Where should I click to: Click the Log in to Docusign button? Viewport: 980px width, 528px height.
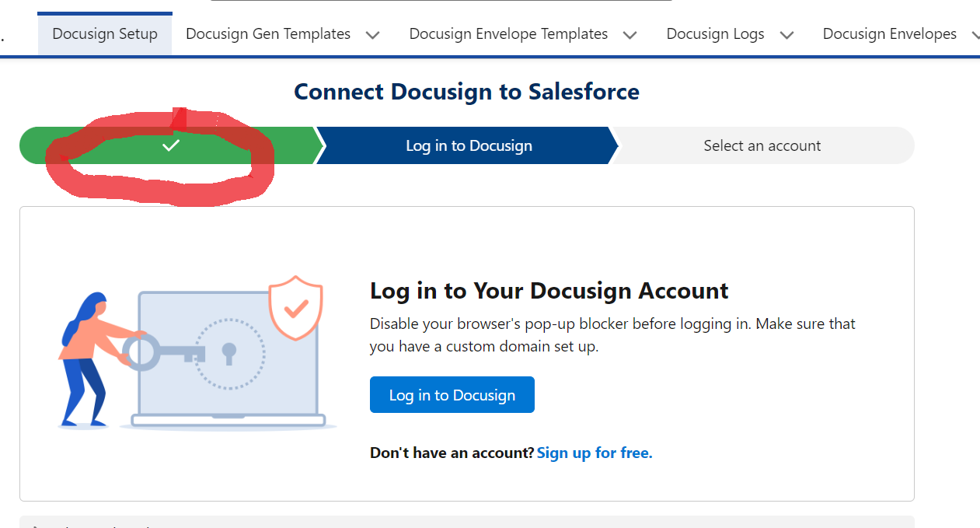pos(452,394)
